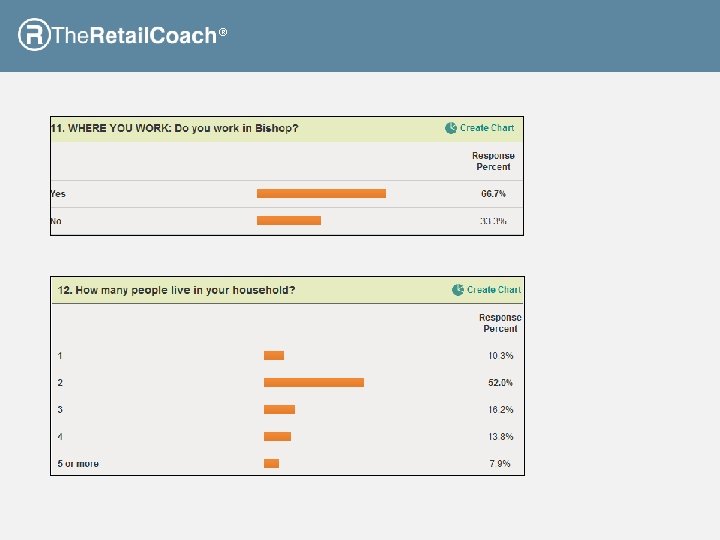
Task: Click the No answer label
Action: pyautogui.click(x=57, y=221)
